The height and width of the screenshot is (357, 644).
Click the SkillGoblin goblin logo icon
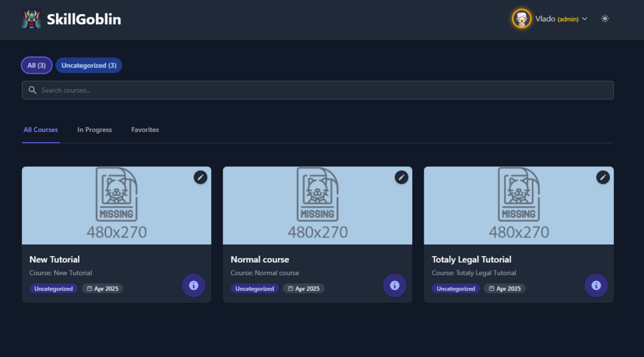tap(31, 19)
